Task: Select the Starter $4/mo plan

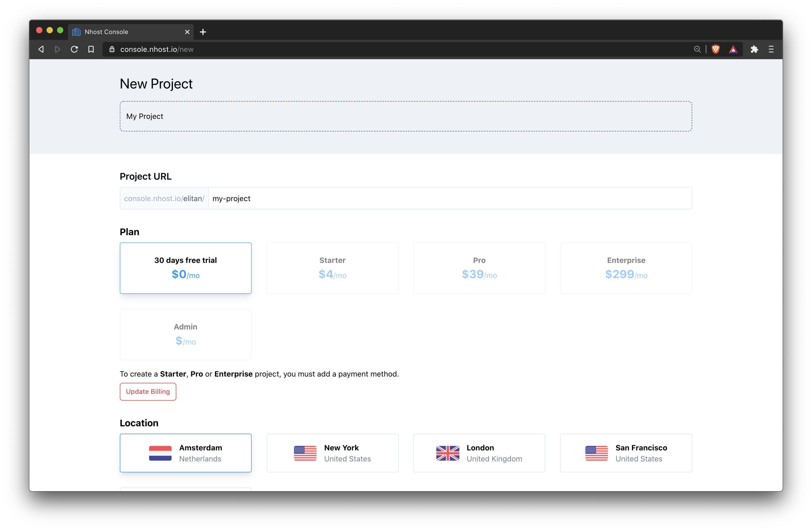Action: [332, 268]
